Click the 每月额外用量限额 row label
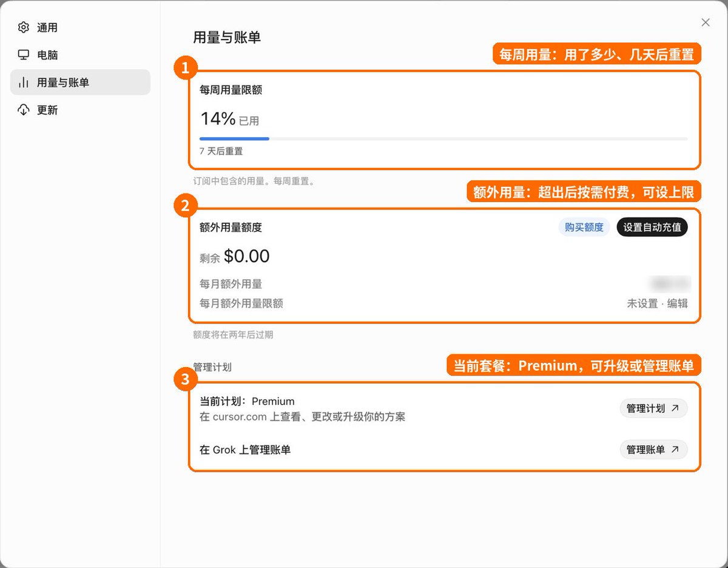 click(241, 303)
